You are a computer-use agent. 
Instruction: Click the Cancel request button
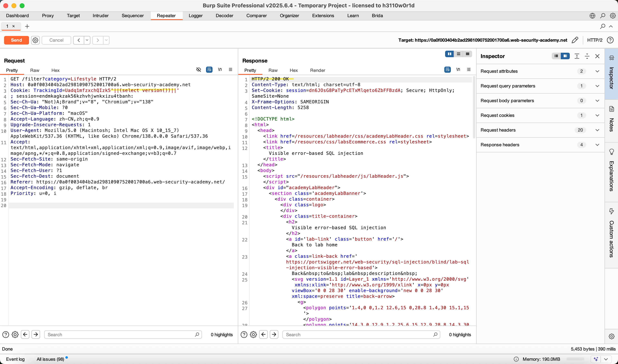pos(56,40)
